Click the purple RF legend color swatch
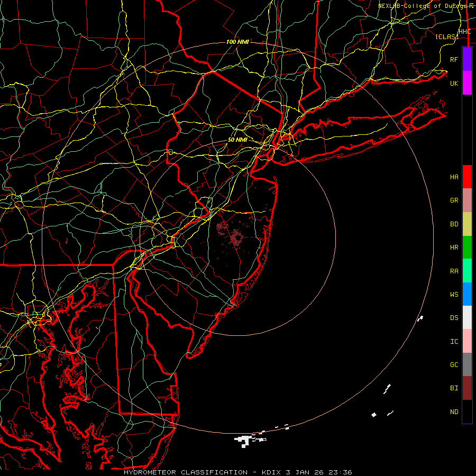 tap(467, 59)
